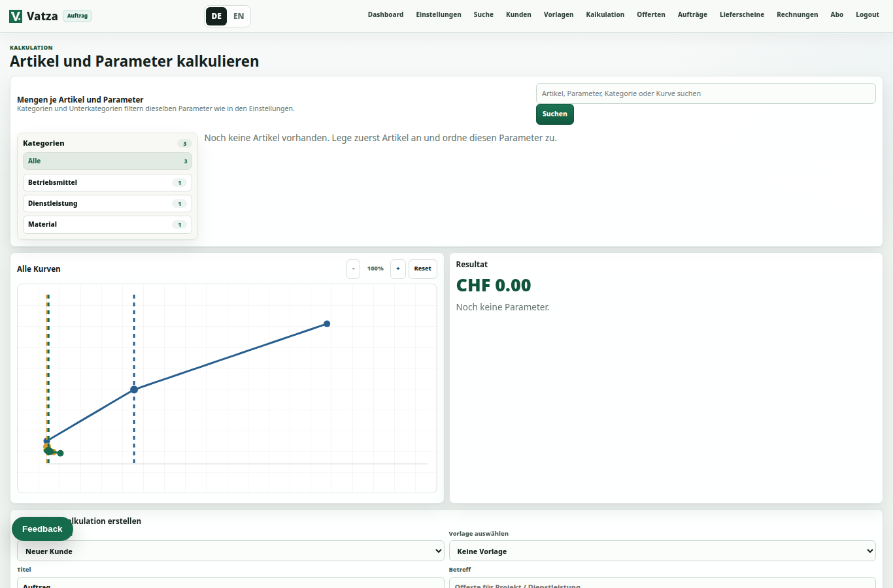The height and width of the screenshot is (588, 893).
Task: Click the green Suchen button
Action: click(555, 114)
